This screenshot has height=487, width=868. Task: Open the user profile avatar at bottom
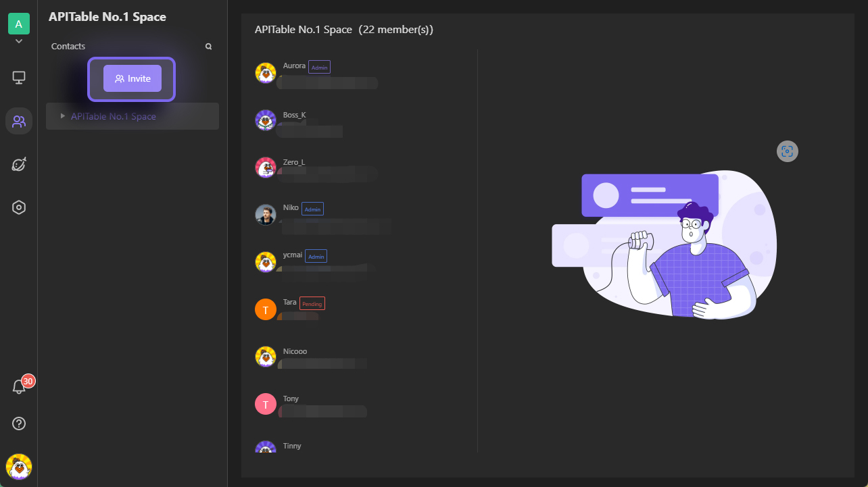pos(19,467)
